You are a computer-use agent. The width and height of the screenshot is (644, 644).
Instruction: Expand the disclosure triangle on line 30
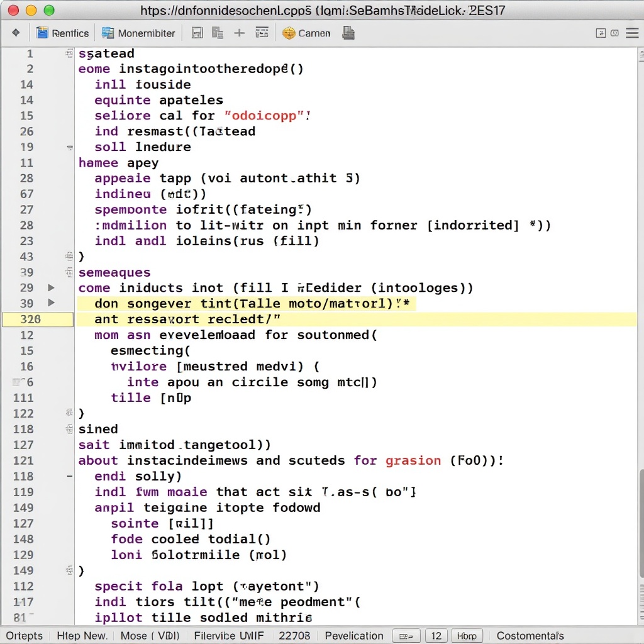click(x=52, y=303)
